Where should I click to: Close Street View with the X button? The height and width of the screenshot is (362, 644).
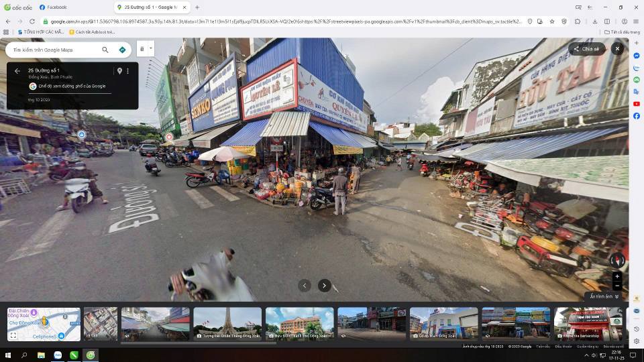[617, 49]
